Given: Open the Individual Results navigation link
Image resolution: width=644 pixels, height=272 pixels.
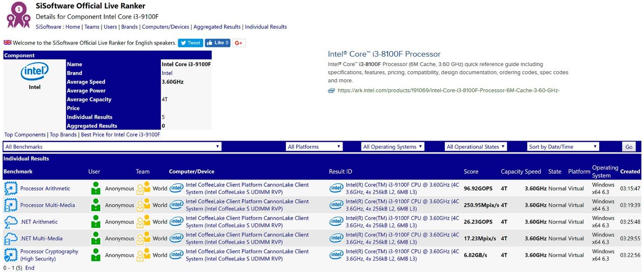Looking at the screenshot, I should coord(266,27).
